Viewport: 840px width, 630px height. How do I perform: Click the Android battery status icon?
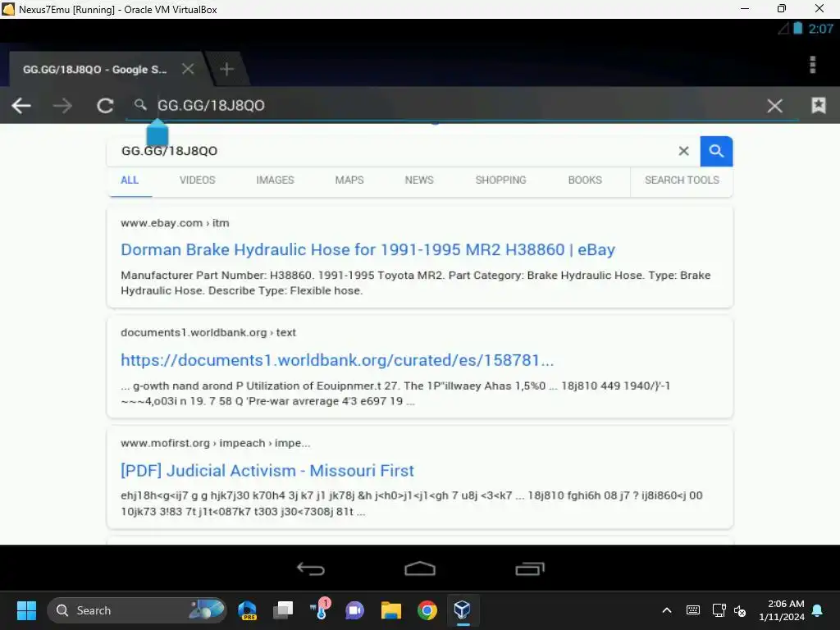(x=797, y=29)
